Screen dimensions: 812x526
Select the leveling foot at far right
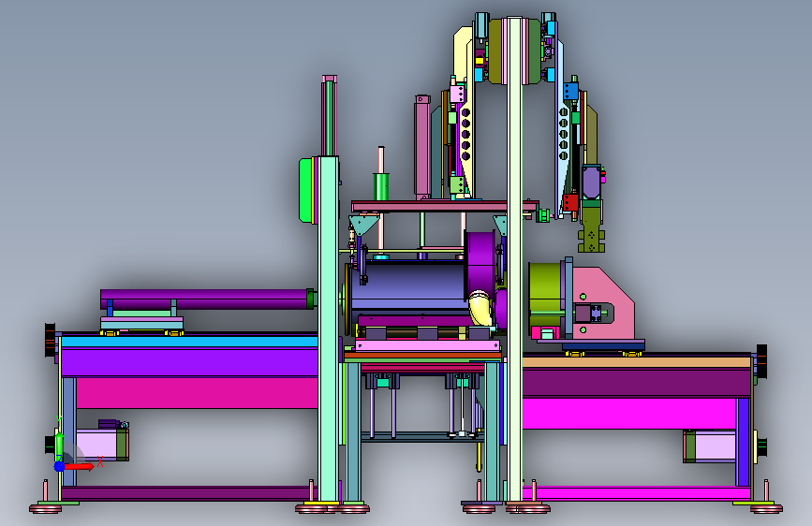click(x=766, y=509)
